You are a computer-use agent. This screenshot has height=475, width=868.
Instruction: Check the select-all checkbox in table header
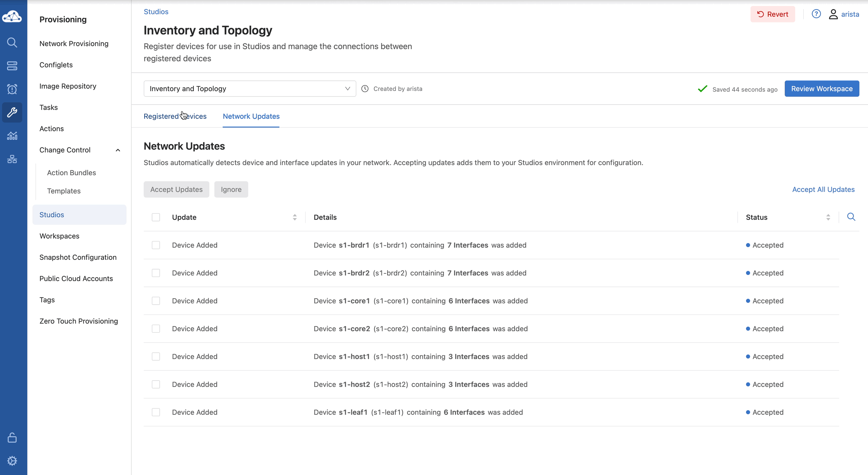pyautogui.click(x=156, y=218)
